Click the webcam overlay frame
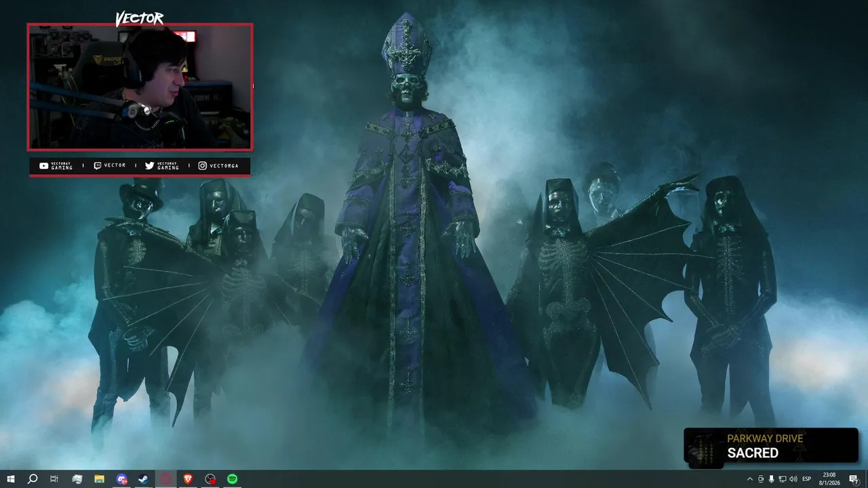Image resolution: width=868 pixels, height=488 pixels. pyautogui.click(x=140, y=87)
